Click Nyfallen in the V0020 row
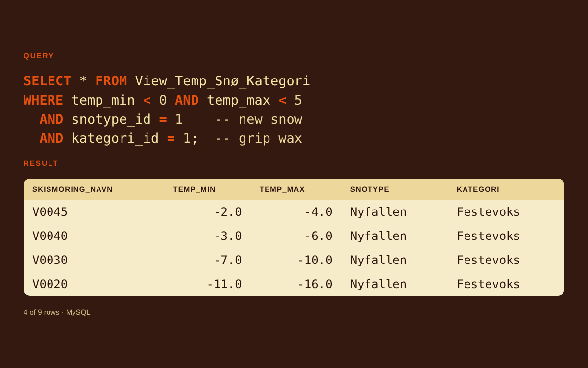Image resolution: width=588 pixels, height=368 pixels. (x=378, y=284)
